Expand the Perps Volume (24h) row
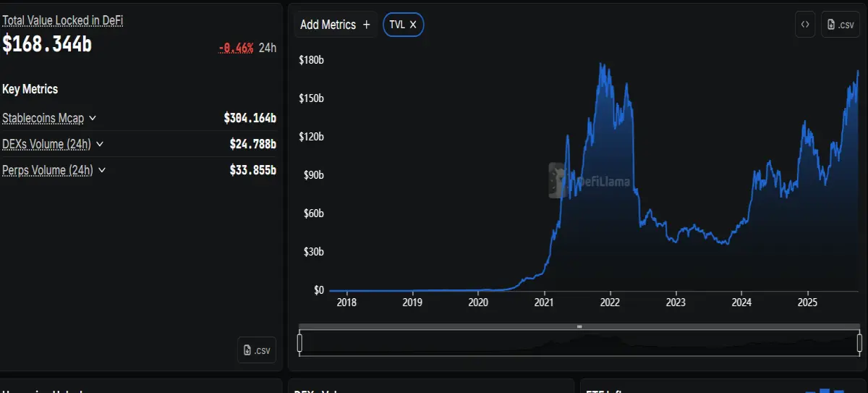 [102, 170]
